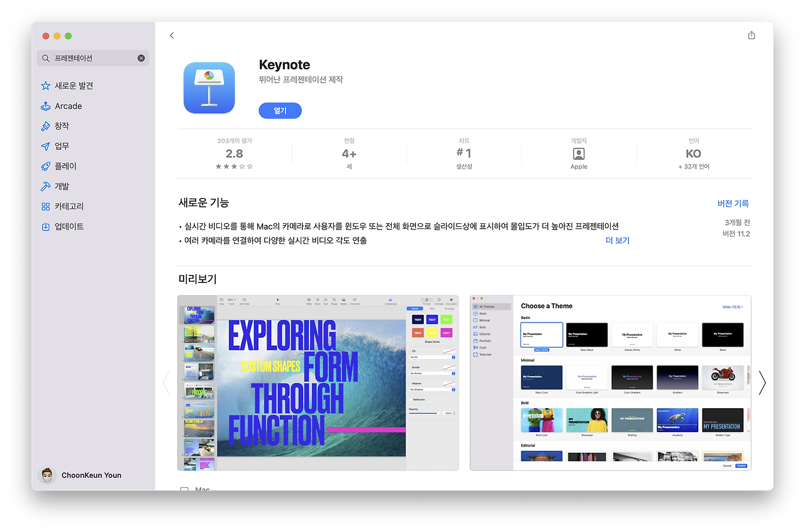This screenshot has height=532, width=805.
Task: Open the 버전 기록 link
Action: coord(733,204)
